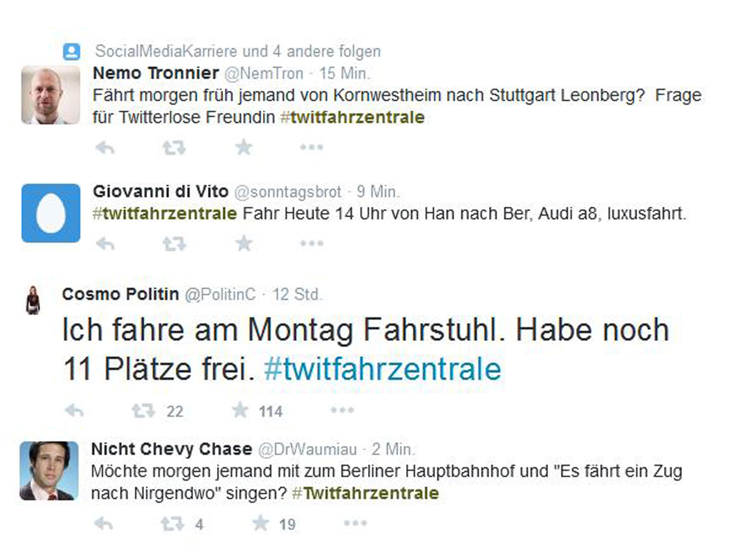Open the Nicht Chevy Chase display name
This screenshot has height=560, width=731.
pos(171,449)
